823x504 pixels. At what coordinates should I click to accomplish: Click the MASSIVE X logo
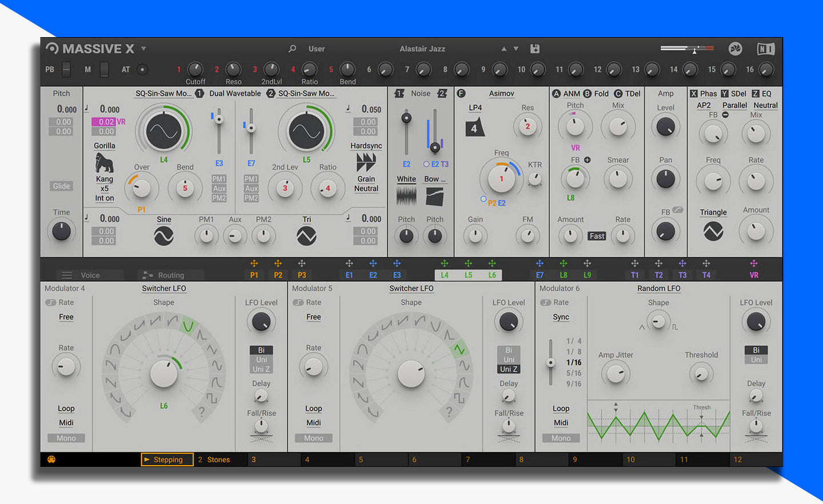click(x=90, y=49)
